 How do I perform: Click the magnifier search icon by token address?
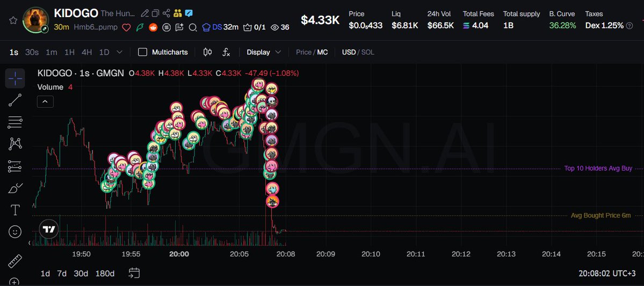point(193,27)
